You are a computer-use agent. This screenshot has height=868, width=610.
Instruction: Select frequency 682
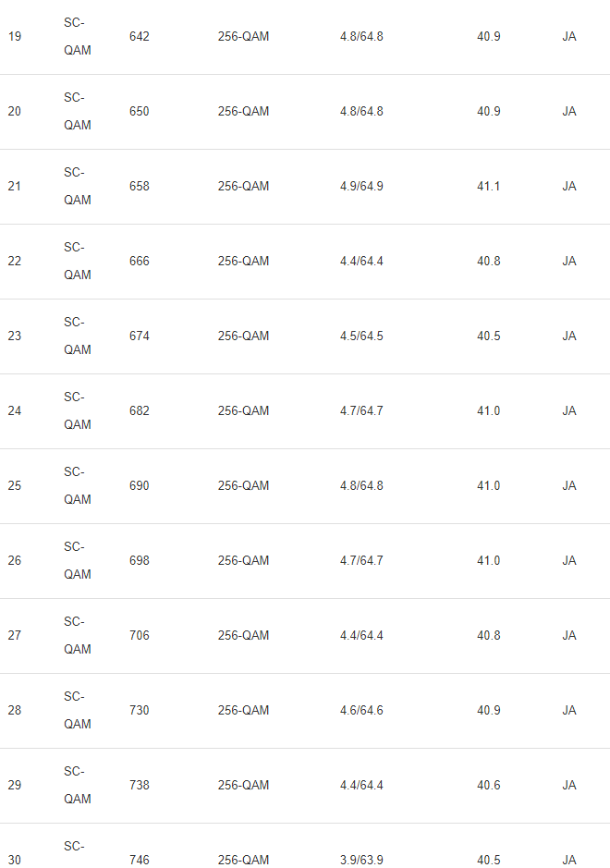pos(140,411)
